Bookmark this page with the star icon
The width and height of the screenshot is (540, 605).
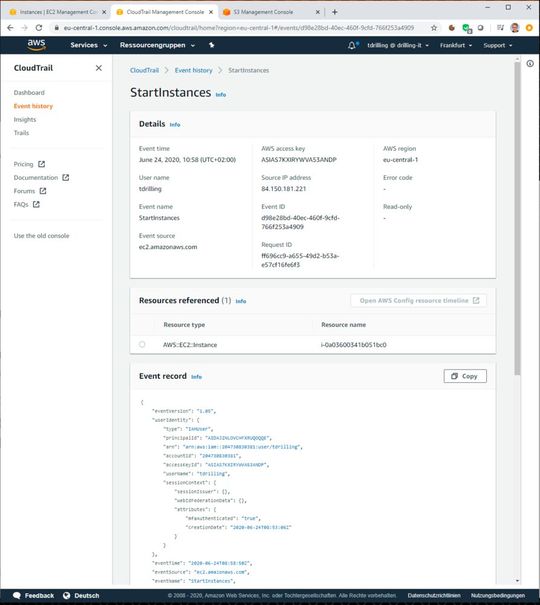(x=434, y=28)
